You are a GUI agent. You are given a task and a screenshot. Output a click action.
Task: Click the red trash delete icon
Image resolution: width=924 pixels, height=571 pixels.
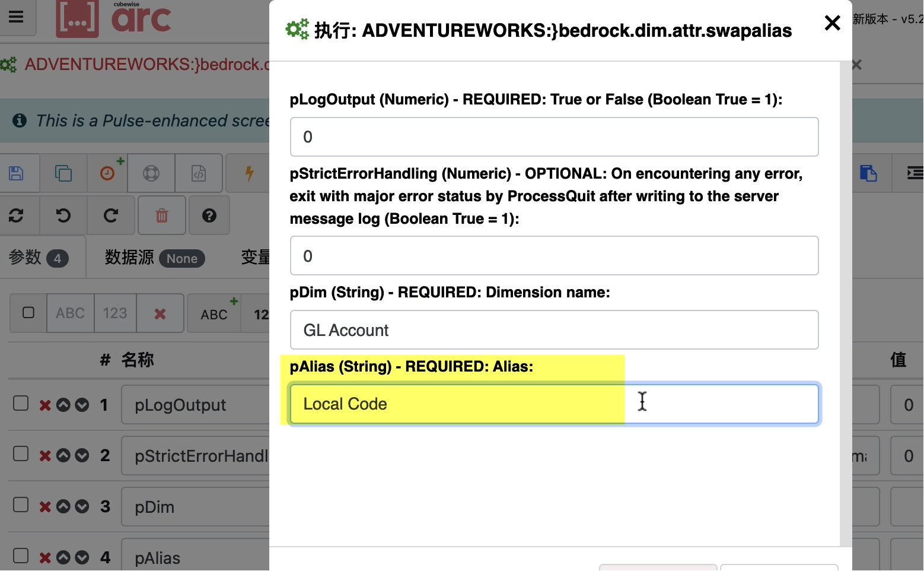(162, 215)
